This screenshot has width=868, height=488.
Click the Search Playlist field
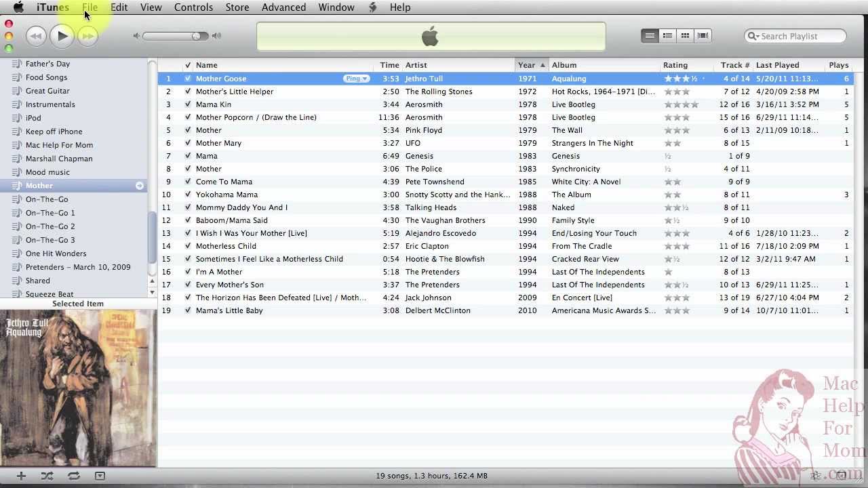pyautogui.click(x=795, y=36)
